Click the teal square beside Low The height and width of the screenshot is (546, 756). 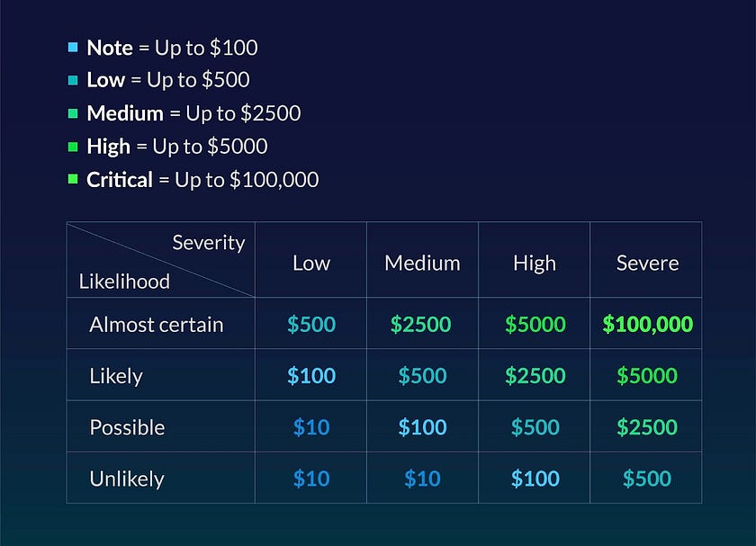(73, 80)
